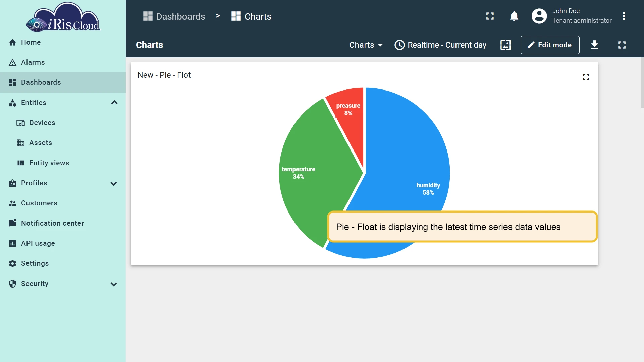Click the John Doe user avatar
This screenshot has height=362, width=644.
pos(539,16)
